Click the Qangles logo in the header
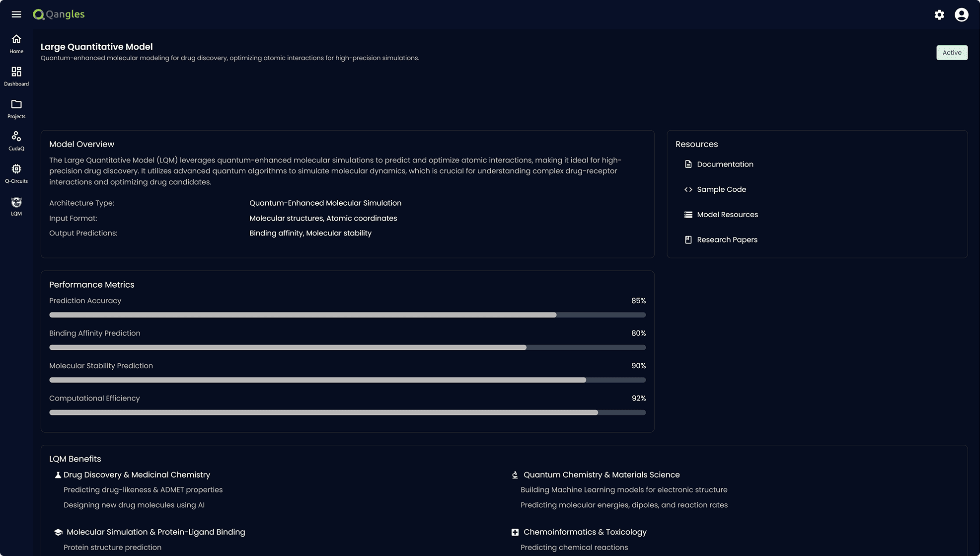 point(58,14)
